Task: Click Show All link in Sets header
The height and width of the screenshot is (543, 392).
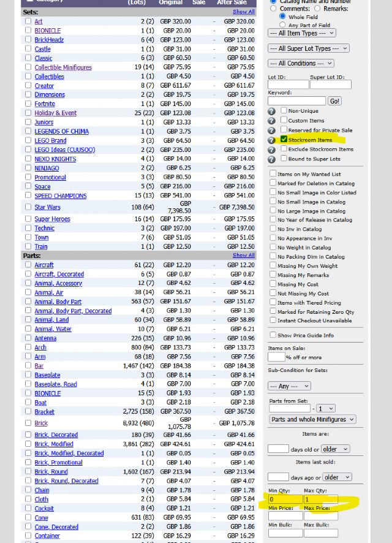Action: pos(243,12)
